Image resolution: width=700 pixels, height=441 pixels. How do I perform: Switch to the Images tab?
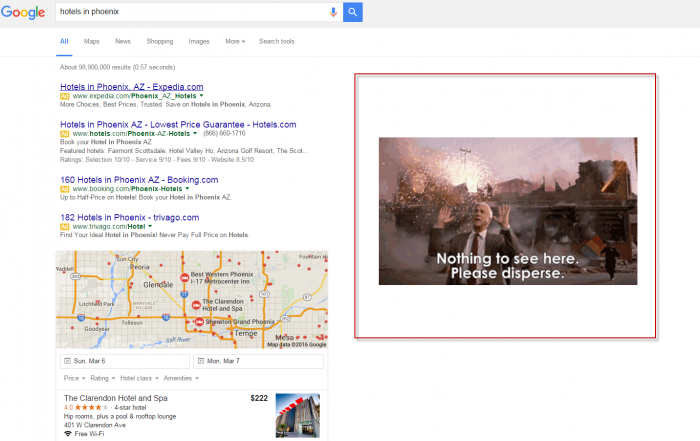coord(199,42)
